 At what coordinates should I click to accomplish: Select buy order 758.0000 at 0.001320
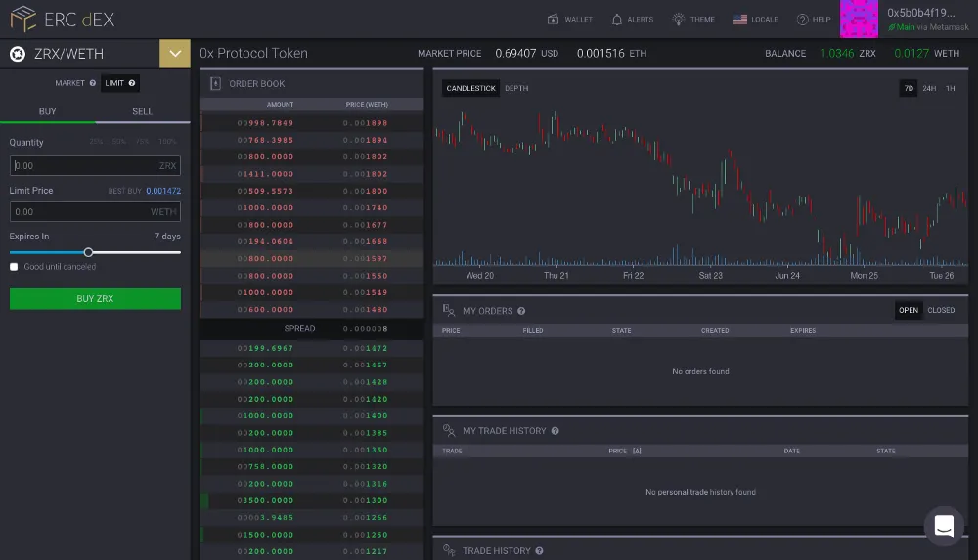pos(311,466)
